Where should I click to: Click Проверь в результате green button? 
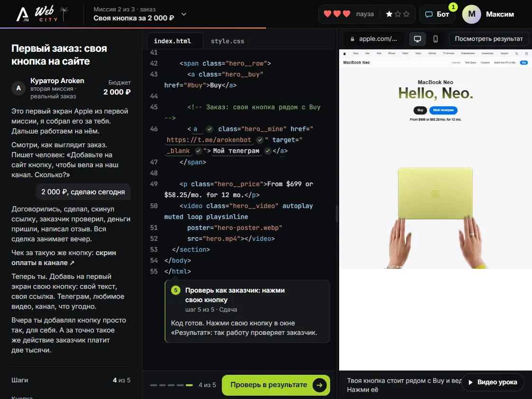(276, 385)
